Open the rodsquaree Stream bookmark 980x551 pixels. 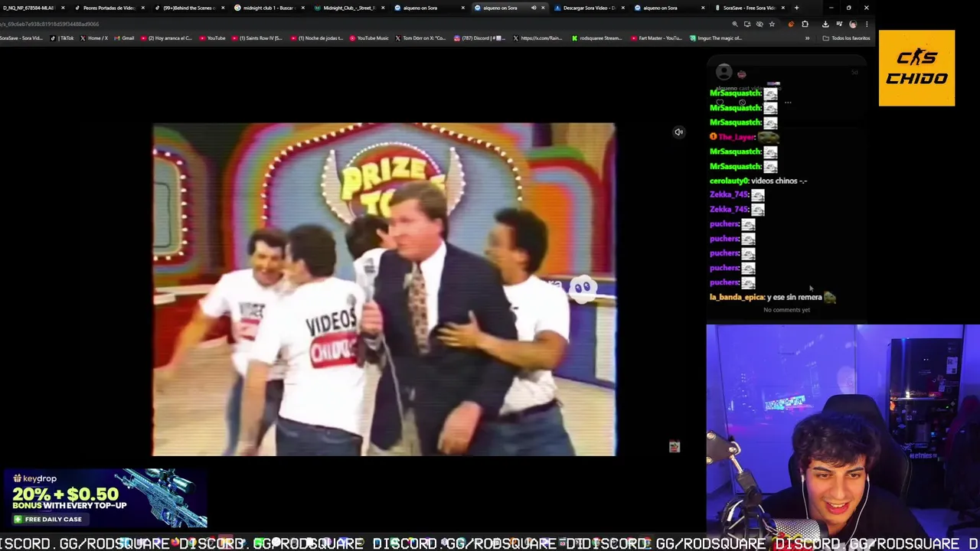(597, 38)
